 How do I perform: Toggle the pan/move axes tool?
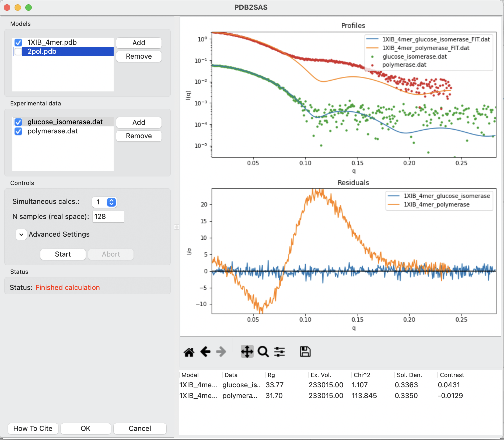247,352
